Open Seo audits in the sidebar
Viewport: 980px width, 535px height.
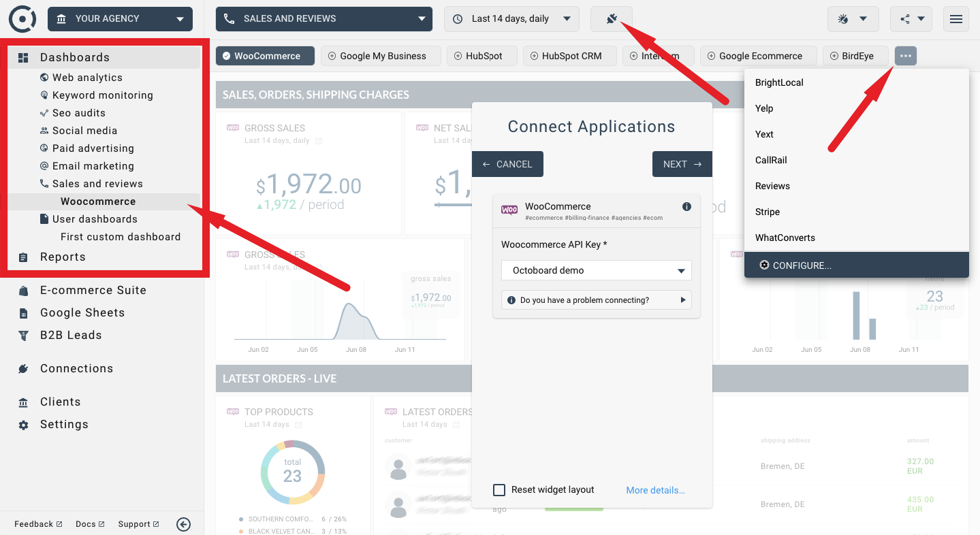coord(78,113)
